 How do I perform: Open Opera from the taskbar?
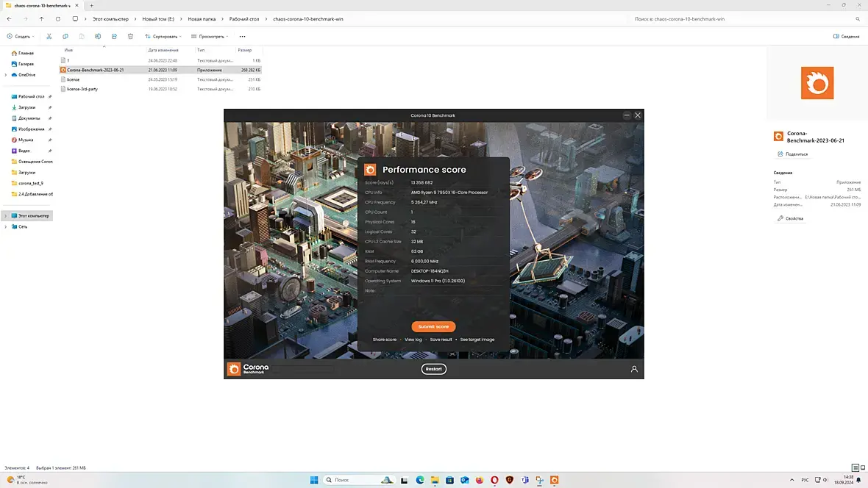[494, 480]
